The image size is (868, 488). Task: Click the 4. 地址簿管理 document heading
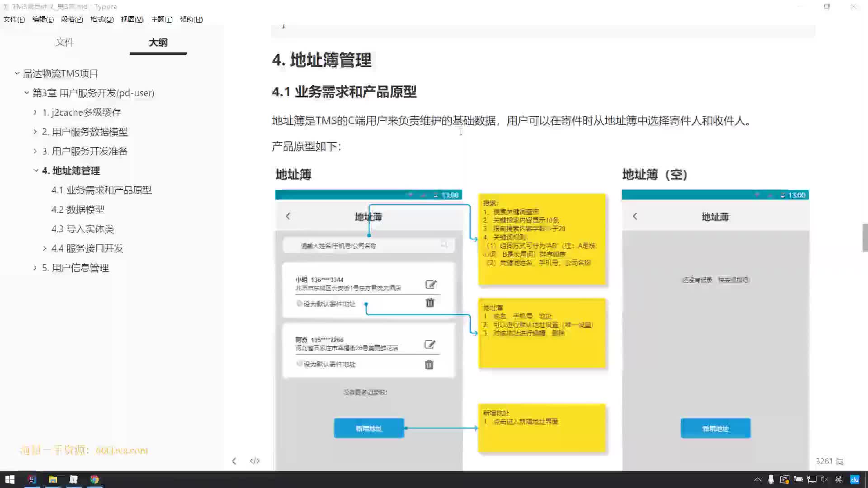coord(321,60)
